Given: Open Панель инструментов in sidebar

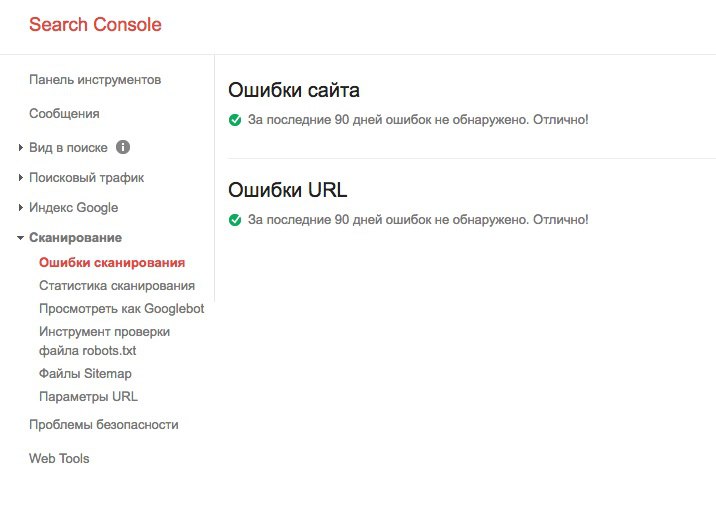Looking at the screenshot, I should point(95,79).
